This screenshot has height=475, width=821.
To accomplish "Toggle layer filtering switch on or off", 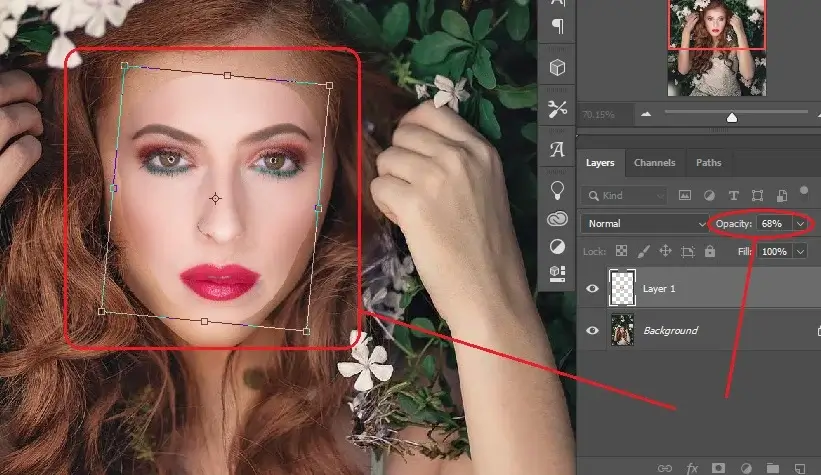I will [804, 191].
